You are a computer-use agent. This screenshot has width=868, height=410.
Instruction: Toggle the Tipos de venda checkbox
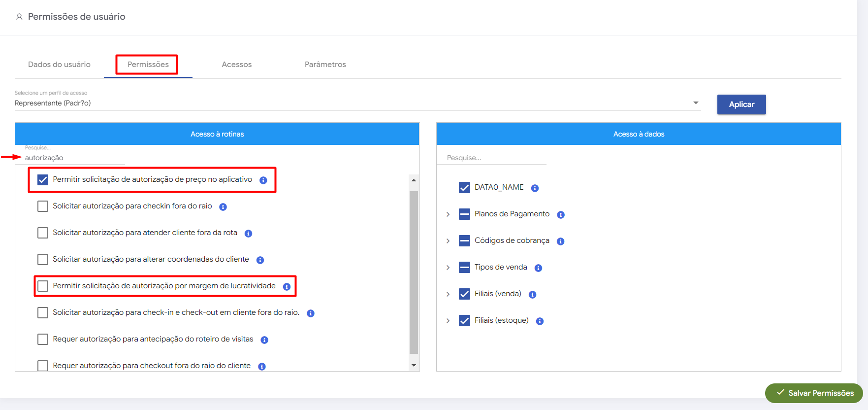(464, 268)
